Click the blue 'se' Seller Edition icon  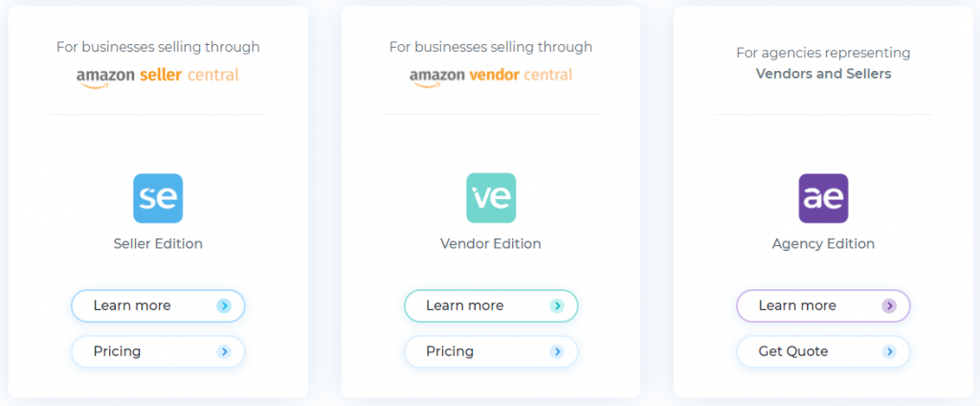158,198
